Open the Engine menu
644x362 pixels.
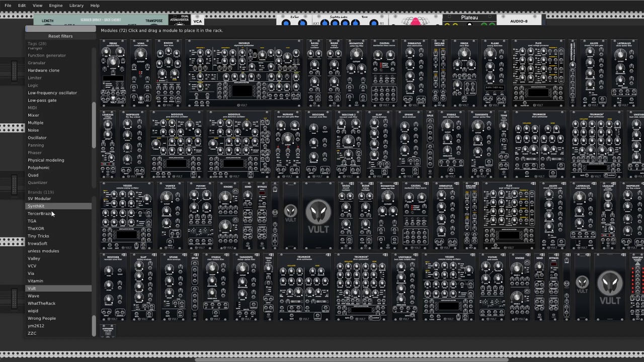click(x=56, y=6)
